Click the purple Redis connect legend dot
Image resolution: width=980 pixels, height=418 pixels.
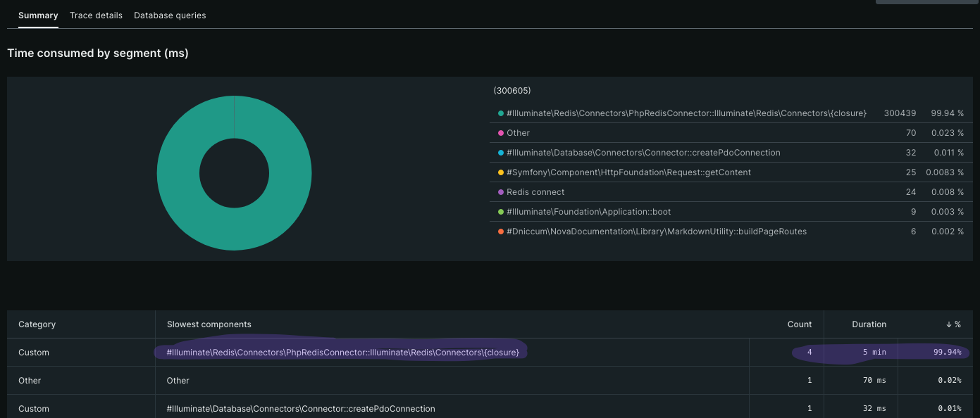[x=501, y=192]
